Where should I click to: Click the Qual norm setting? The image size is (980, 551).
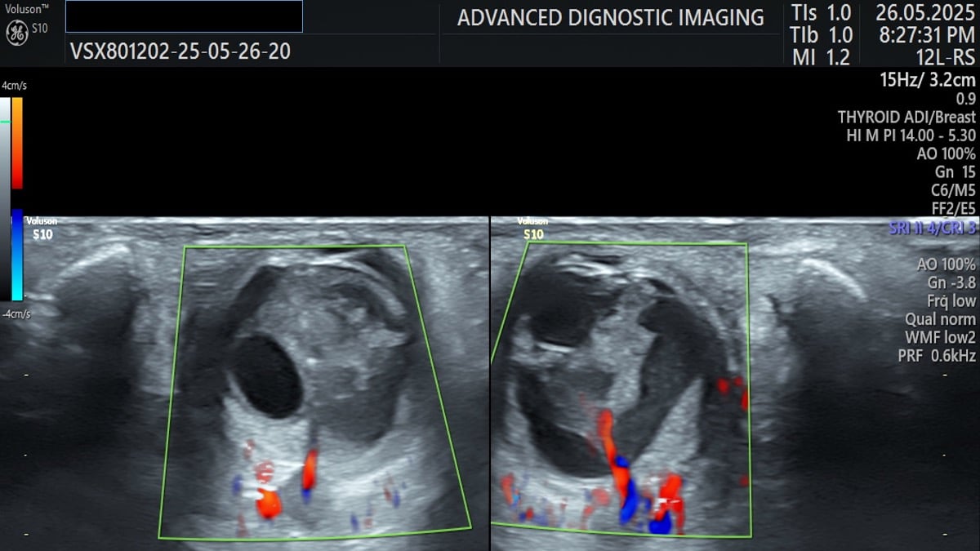(940, 319)
